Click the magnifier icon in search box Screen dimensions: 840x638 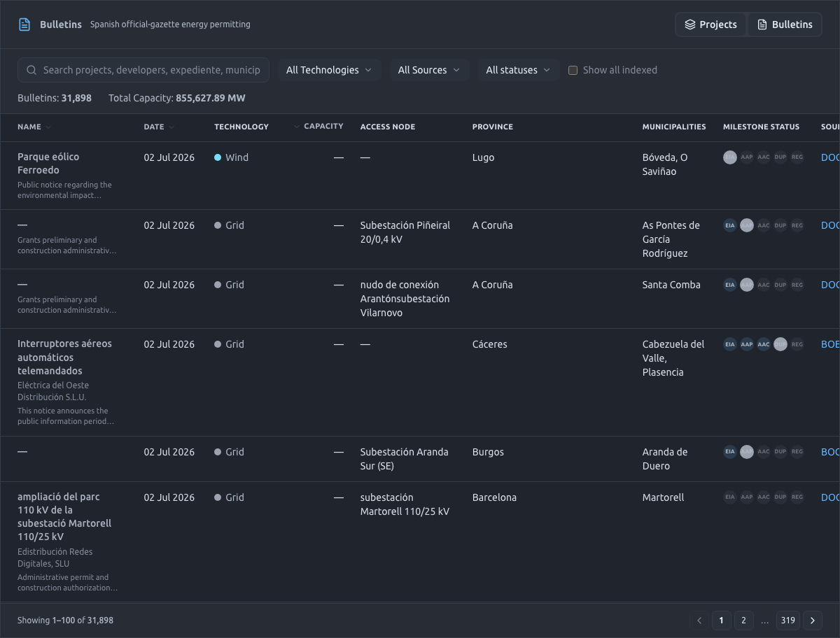(x=31, y=70)
